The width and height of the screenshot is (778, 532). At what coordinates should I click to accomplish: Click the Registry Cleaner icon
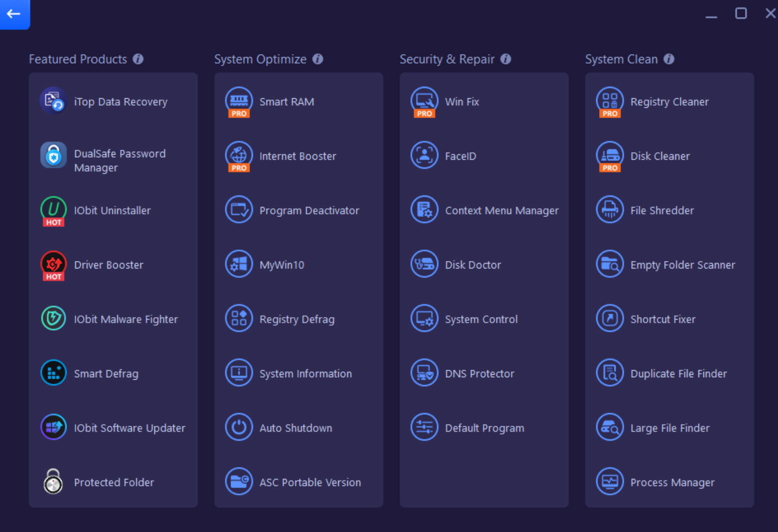(x=610, y=101)
